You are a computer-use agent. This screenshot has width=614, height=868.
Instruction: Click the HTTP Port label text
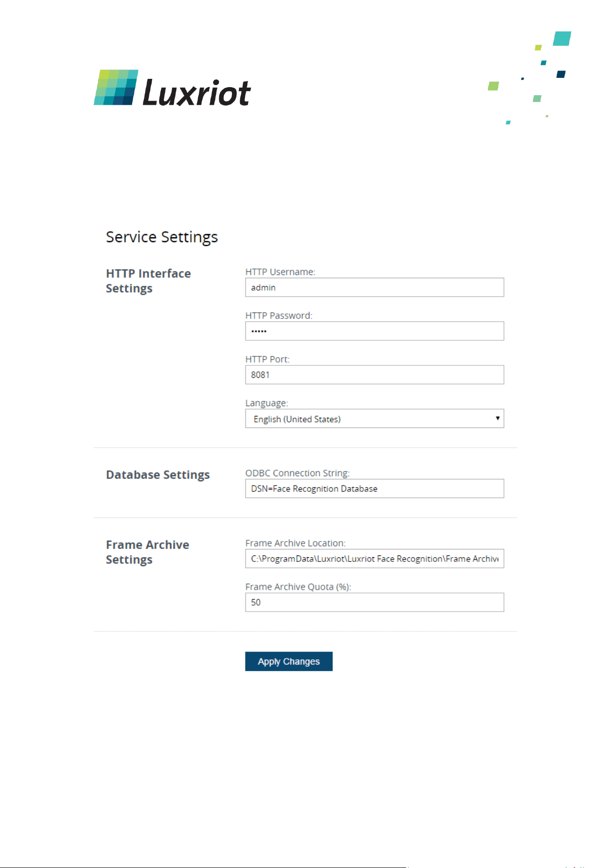pyautogui.click(x=267, y=359)
